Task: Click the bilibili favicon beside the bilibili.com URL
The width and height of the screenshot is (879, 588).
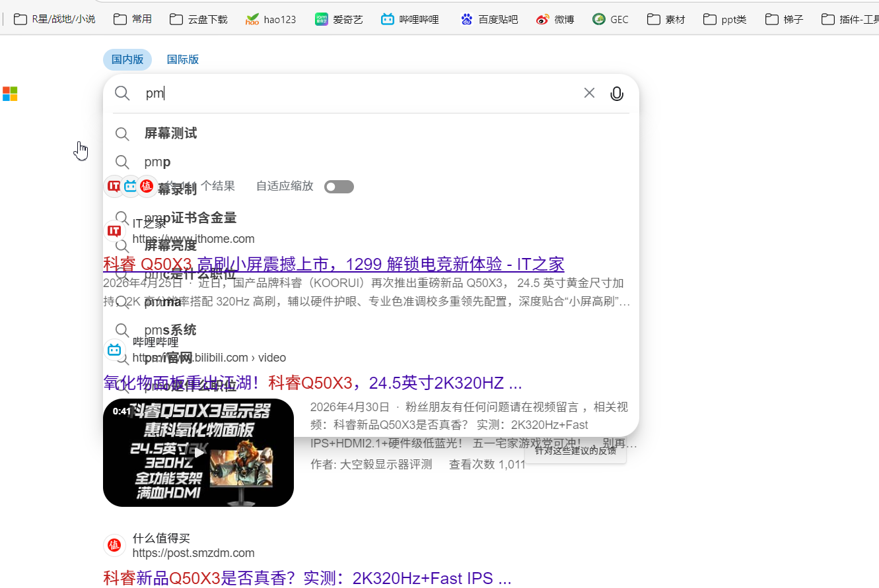Action: click(114, 350)
